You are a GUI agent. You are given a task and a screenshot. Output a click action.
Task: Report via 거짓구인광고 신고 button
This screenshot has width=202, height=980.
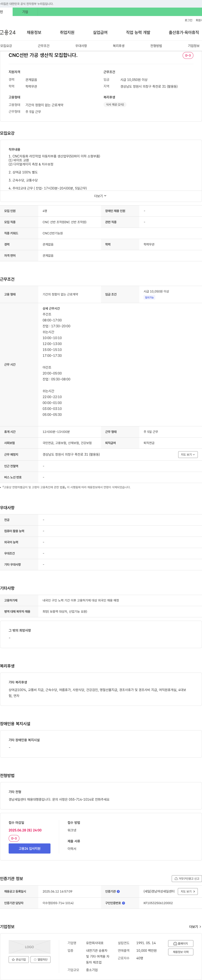(x=186, y=878)
